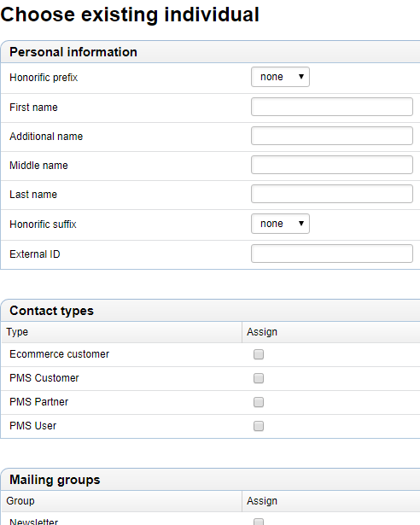Click the Mailing groups section header
The image size is (420, 525).
tap(55, 480)
